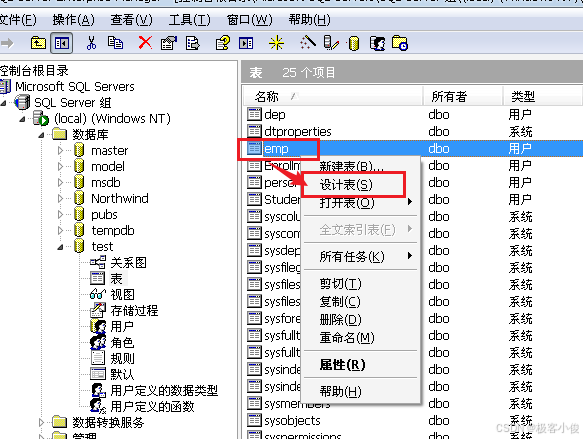
Task: Choose 剪切(T) in the context menu
Action: (x=361, y=284)
